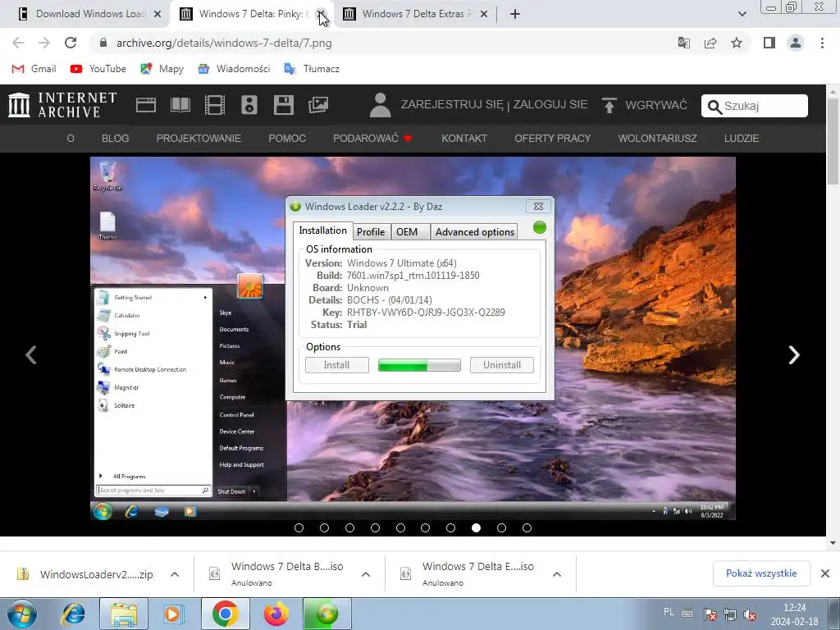
Task: Open KONTAKT navigation item
Action: [x=464, y=138]
